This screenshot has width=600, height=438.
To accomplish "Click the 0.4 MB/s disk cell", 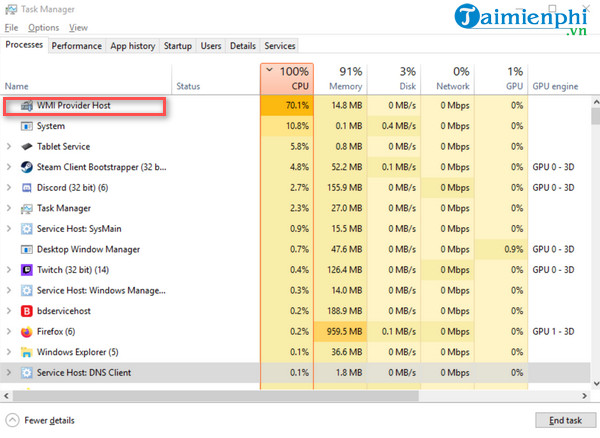I will click(394, 126).
